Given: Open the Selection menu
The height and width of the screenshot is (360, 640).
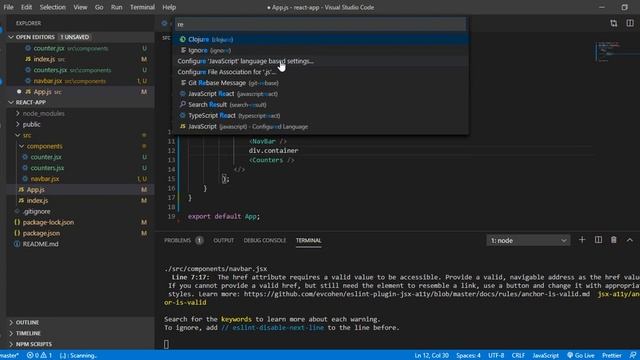Looking at the screenshot, I should coord(52,7).
